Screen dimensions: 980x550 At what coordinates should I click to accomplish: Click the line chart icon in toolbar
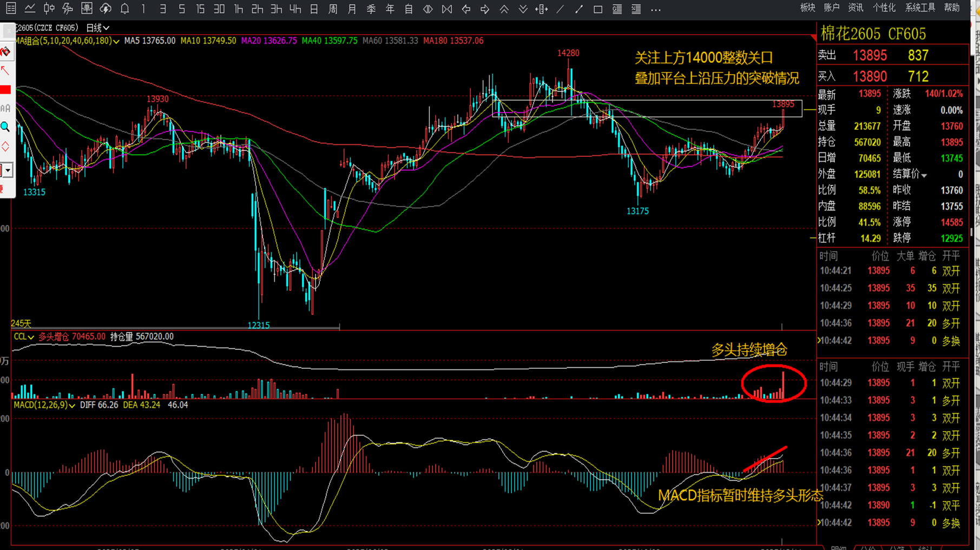click(x=30, y=9)
